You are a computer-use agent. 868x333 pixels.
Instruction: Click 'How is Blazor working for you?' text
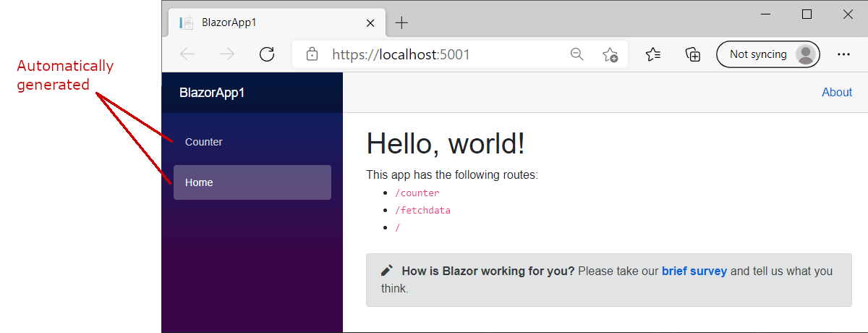488,271
